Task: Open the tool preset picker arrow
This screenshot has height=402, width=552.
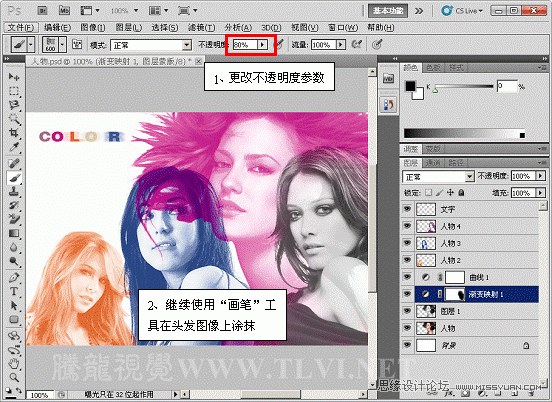Action: (x=31, y=44)
